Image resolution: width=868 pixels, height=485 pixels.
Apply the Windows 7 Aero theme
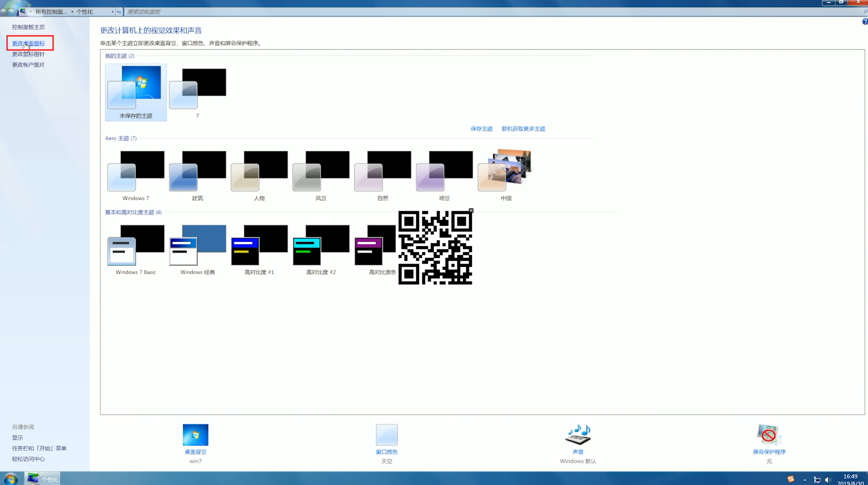tap(136, 175)
